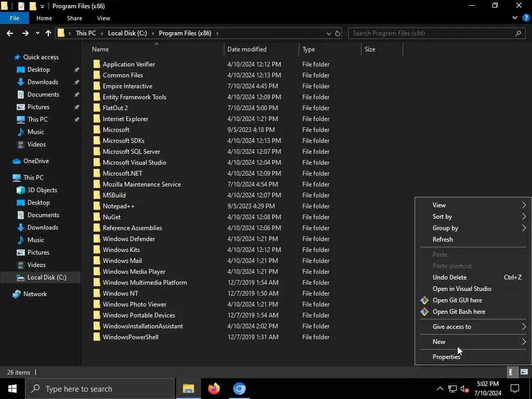This screenshot has height=399, width=532.
Task: Expand the ribbon chevron
Action: pyautogui.click(x=515, y=18)
